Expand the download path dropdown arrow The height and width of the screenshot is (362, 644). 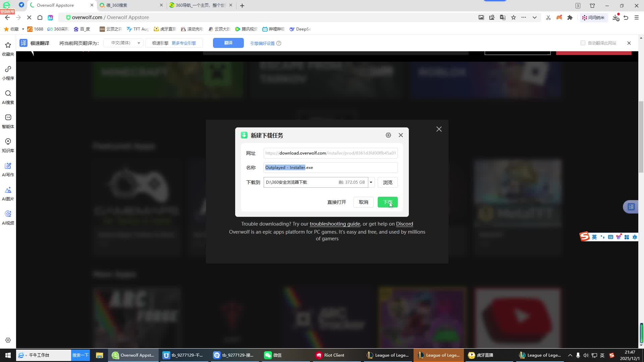[371, 182]
